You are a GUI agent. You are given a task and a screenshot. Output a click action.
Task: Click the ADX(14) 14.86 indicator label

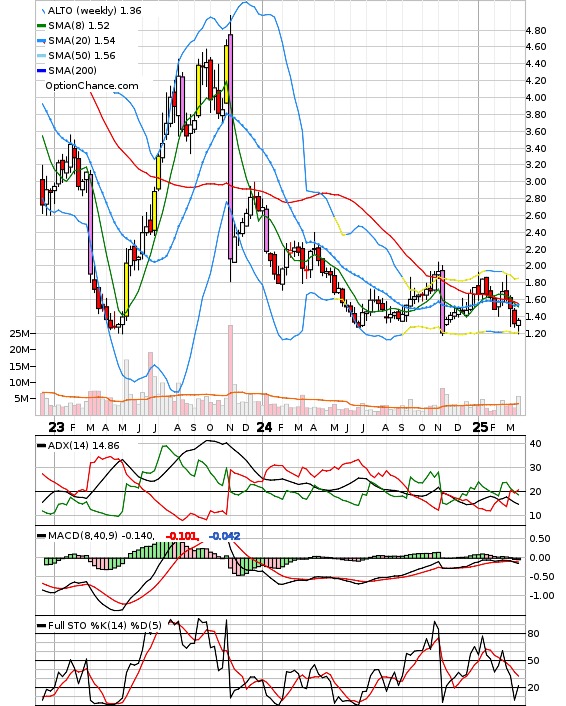84,446
